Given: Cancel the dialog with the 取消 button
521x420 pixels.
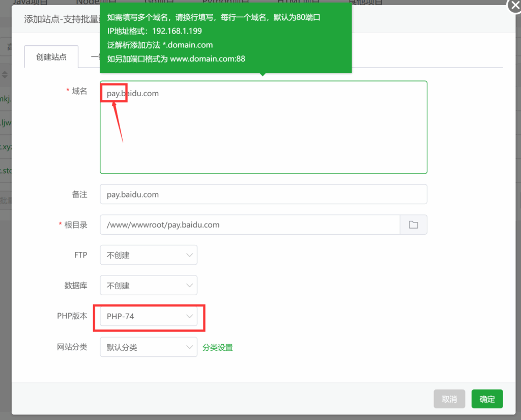Looking at the screenshot, I should coord(449,399).
